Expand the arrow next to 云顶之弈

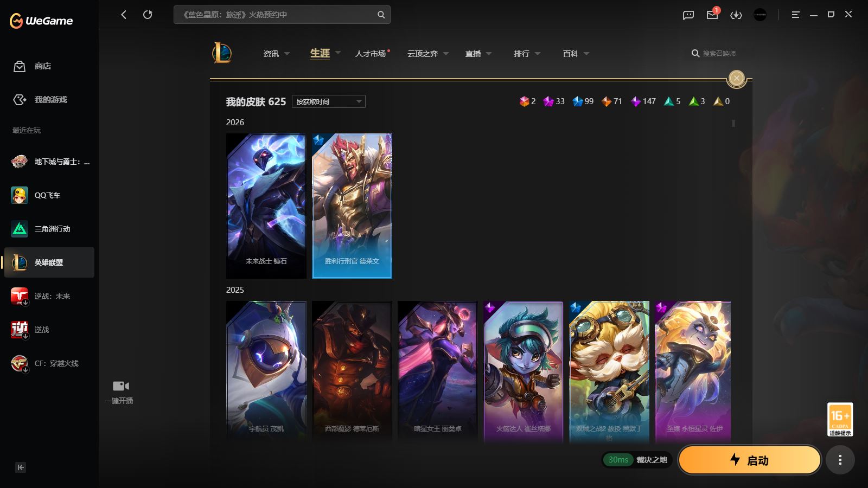pos(446,54)
